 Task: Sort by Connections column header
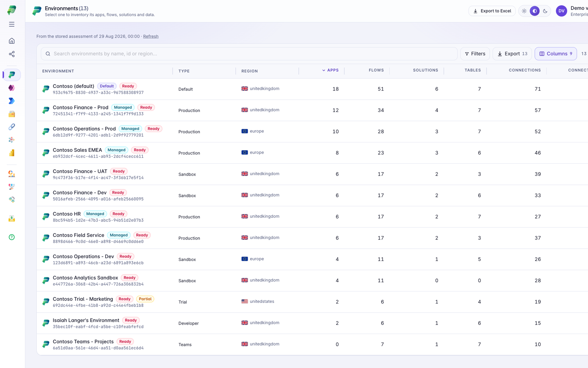525,70
